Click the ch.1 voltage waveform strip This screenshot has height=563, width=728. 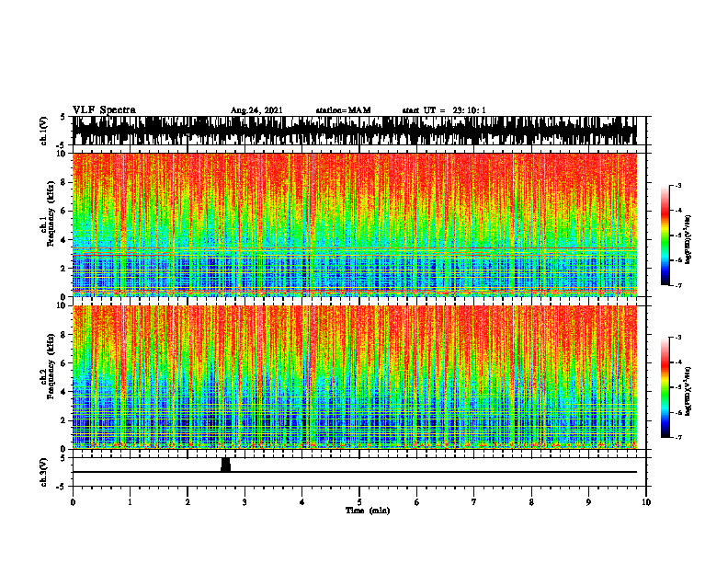355,131
